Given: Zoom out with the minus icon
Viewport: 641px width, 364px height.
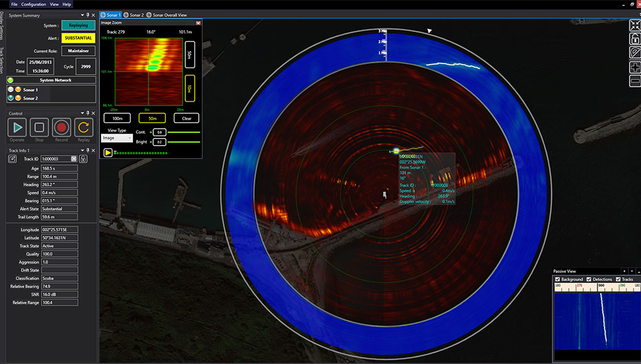Looking at the screenshot, I should click(635, 81).
